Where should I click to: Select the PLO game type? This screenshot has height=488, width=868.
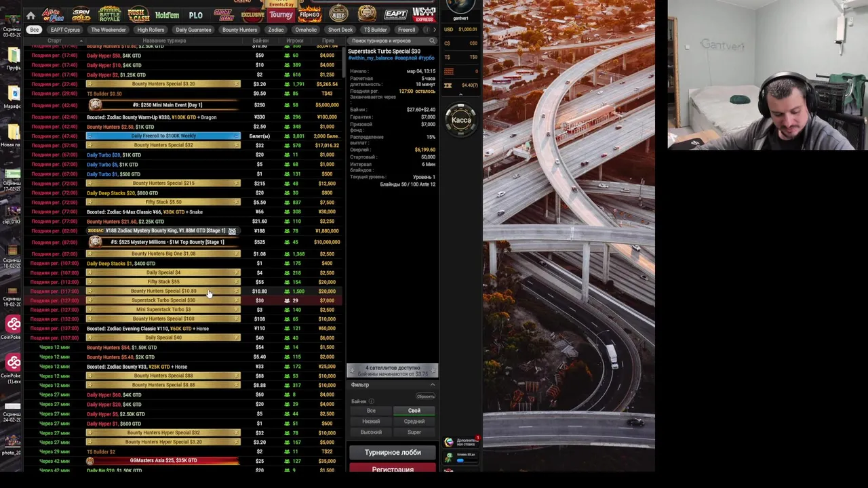coord(196,15)
